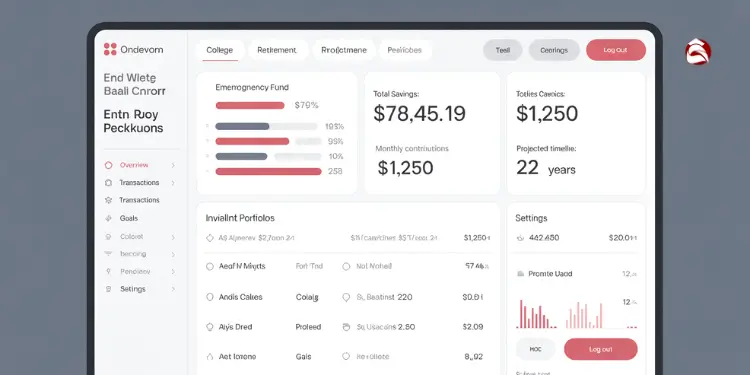Click the house icon on the Transactions row with arrow

(108, 183)
